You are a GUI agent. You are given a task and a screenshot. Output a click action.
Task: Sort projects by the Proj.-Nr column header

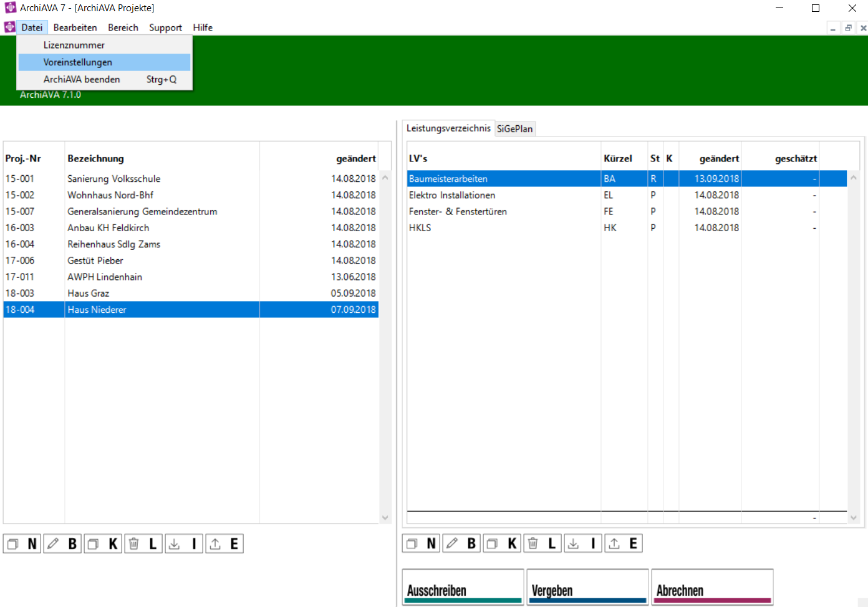34,158
